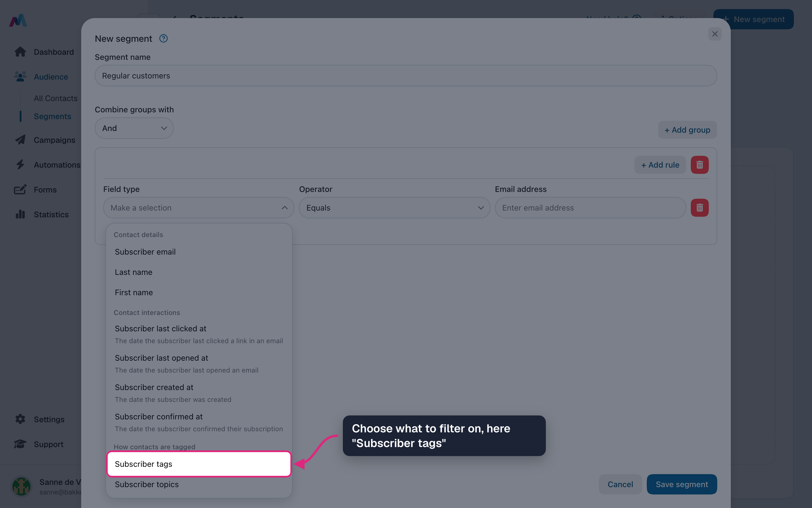812x508 pixels.
Task: Select Subscriber topics option
Action: 199,484
